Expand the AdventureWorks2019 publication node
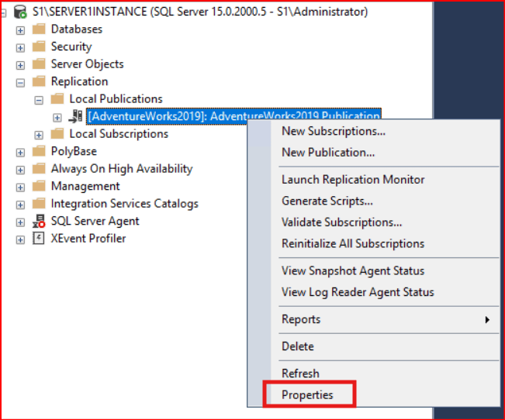The image size is (505, 420). click(57, 117)
